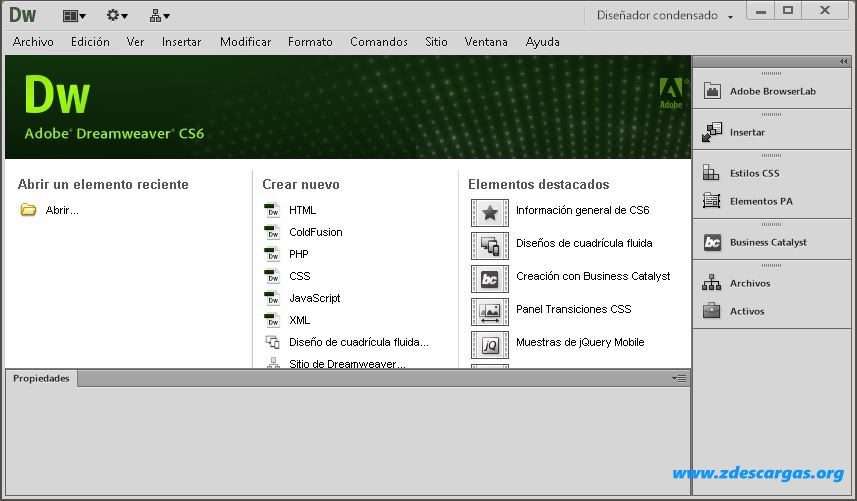This screenshot has width=857, height=501.
Task: Open the Diseño de cuadrícula fluida... link
Action: (359, 343)
